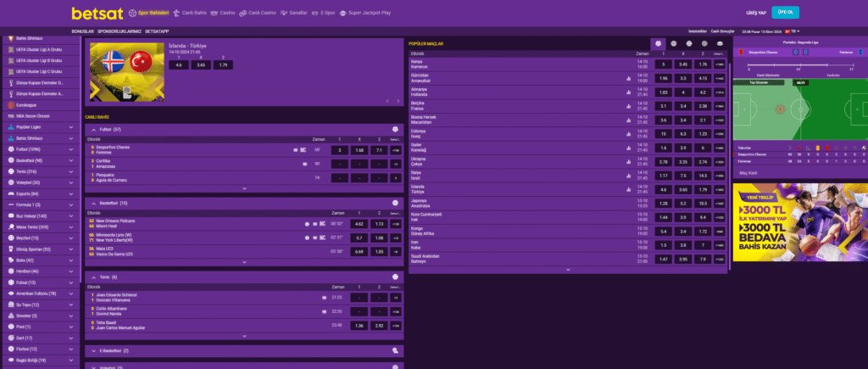Open statistics icon for Gürcistan - Arnavutluk
The width and height of the screenshot is (868, 369).
pos(628,79)
